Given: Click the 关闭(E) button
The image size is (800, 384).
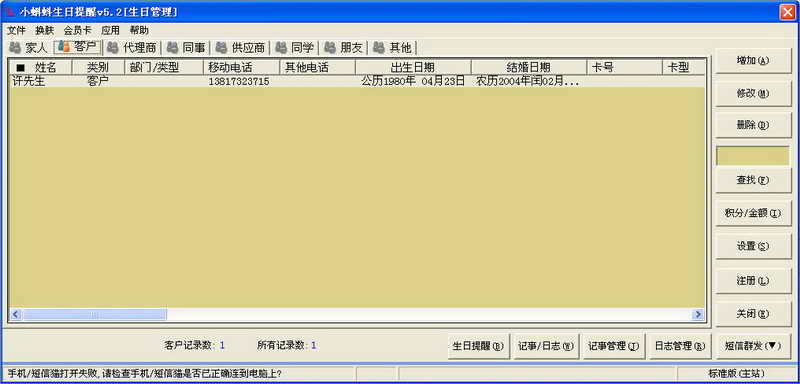Looking at the screenshot, I should (x=753, y=314).
